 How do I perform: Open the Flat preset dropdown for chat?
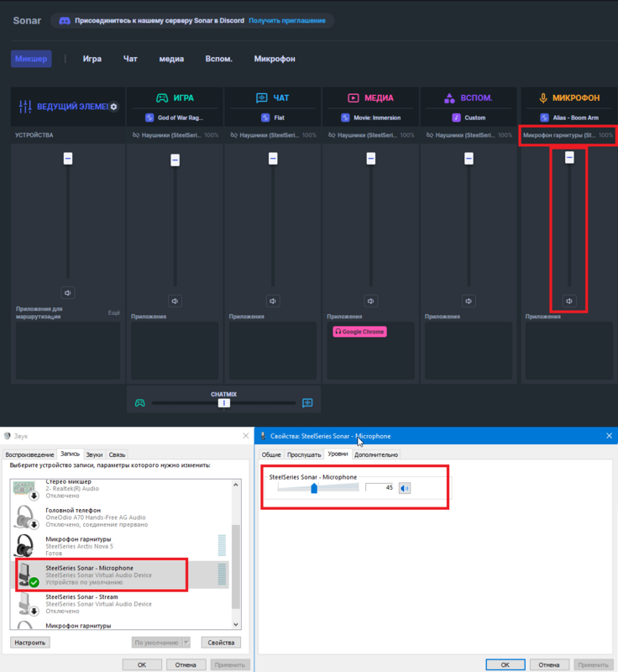coord(273,118)
